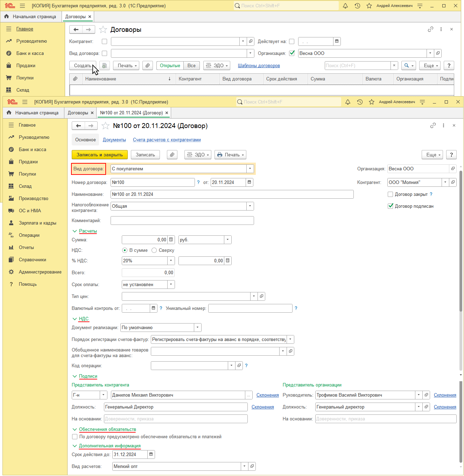Viewport: 464px width, 476px height.
Task: Open Зарплата и кадры section in sidebar
Action: pyautogui.click(x=37, y=223)
